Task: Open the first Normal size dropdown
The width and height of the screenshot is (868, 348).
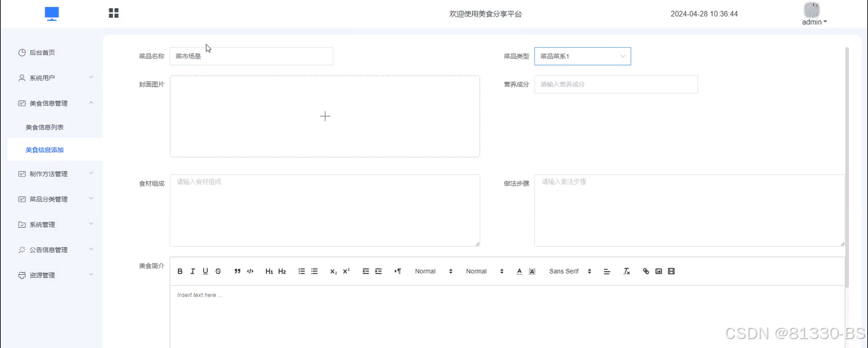Action: point(434,271)
